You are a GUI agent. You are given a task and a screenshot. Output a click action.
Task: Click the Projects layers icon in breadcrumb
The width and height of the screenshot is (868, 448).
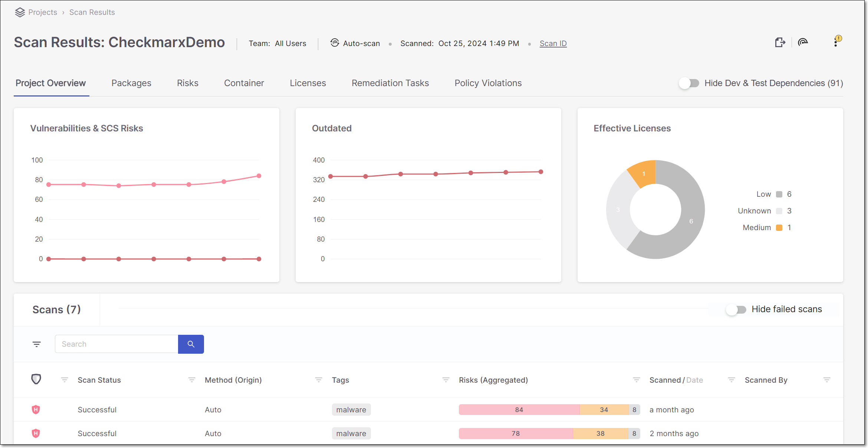(x=20, y=12)
